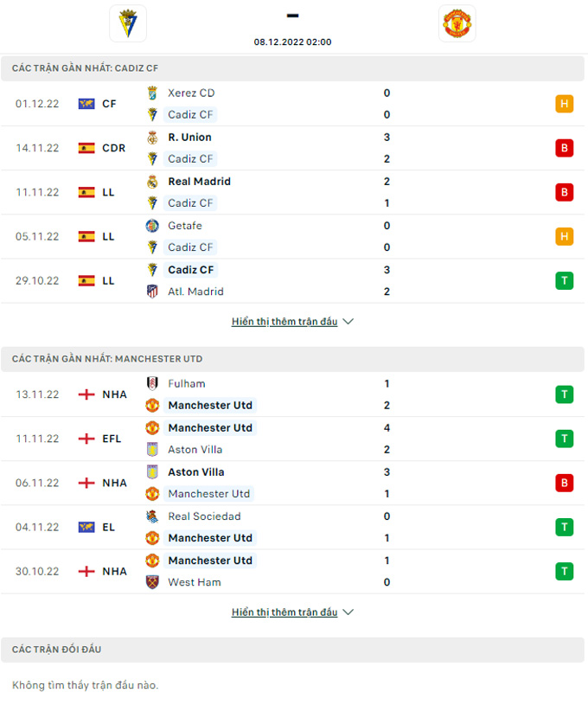588x705 pixels.
Task: Open 'Hiển thị thêm trận đấu' under Cadiz section
Action: [284, 322]
